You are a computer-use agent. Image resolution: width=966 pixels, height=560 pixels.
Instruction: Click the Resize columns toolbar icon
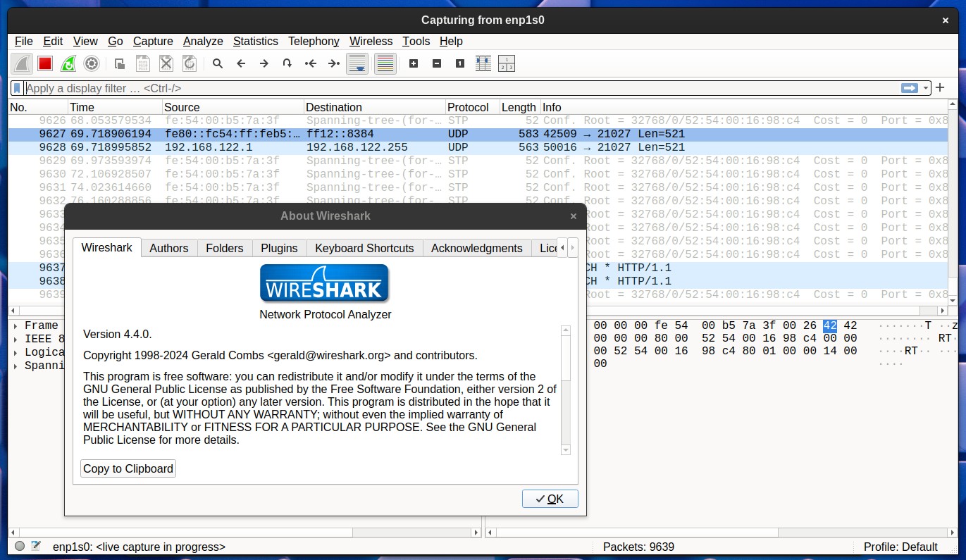click(x=483, y=63)
